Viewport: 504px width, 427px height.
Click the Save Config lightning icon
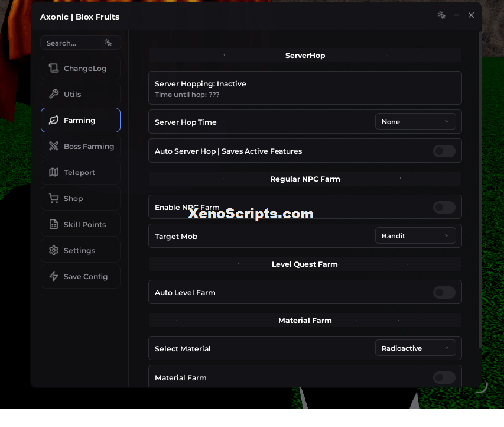[x=54, y=276]
